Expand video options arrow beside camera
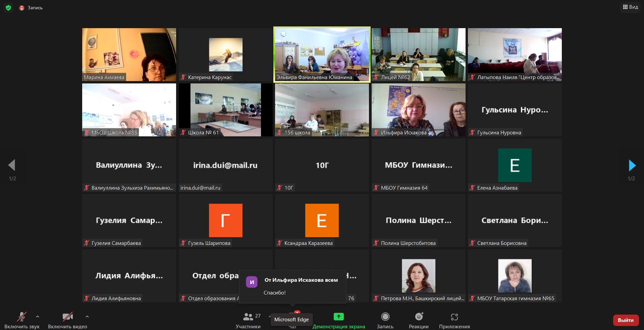Screen dimensions: 644x330 pyautogui.click(x=87, y=316)
